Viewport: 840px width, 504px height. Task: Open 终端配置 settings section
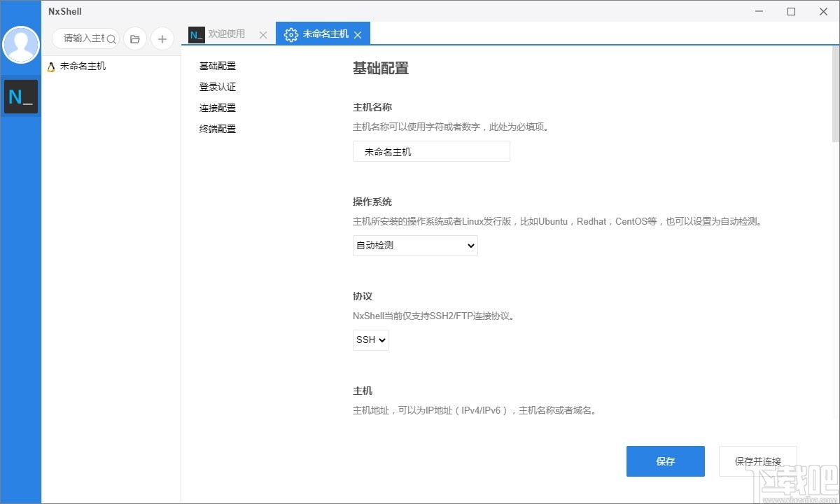217,129
